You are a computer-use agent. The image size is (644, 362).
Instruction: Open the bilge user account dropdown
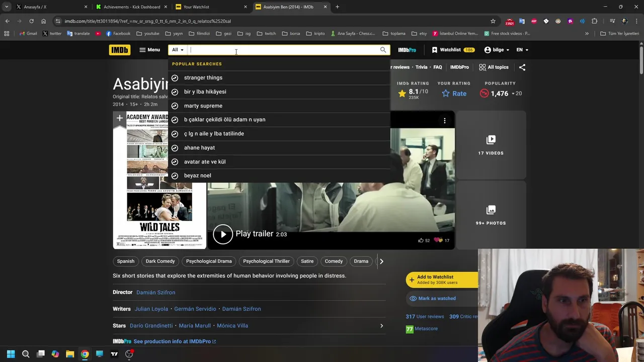496,50
